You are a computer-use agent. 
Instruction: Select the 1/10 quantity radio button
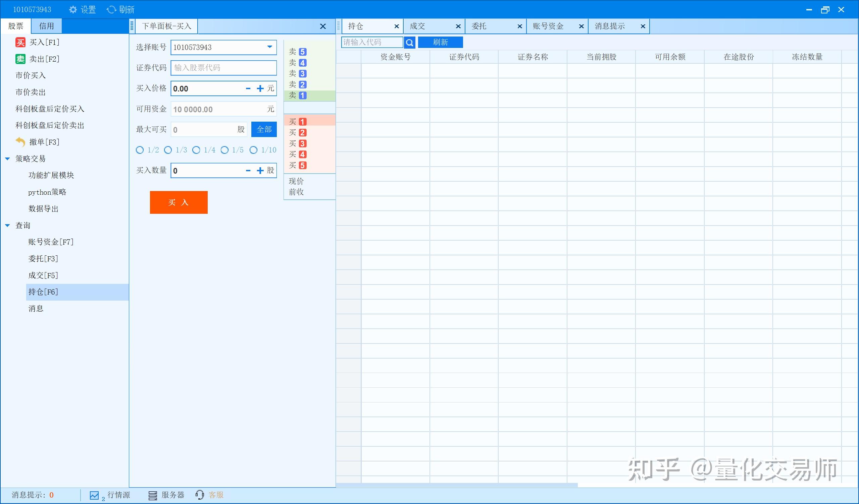point(253,150)
